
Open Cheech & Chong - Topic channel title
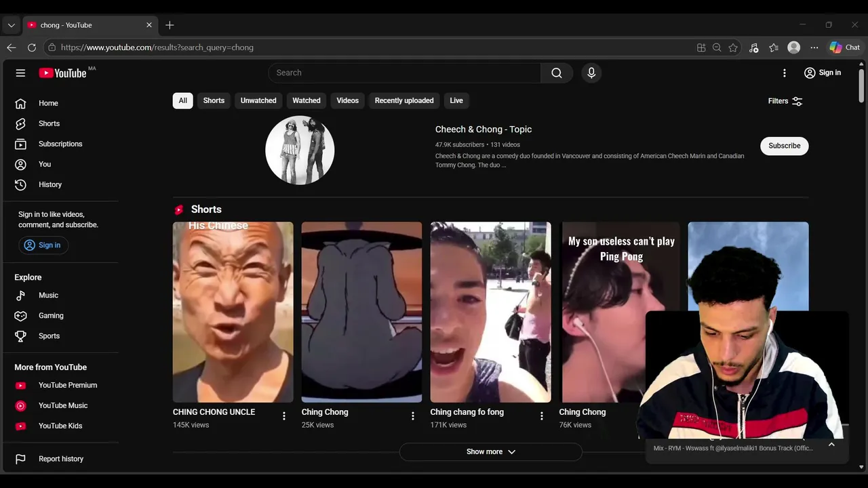coord(484,129)
